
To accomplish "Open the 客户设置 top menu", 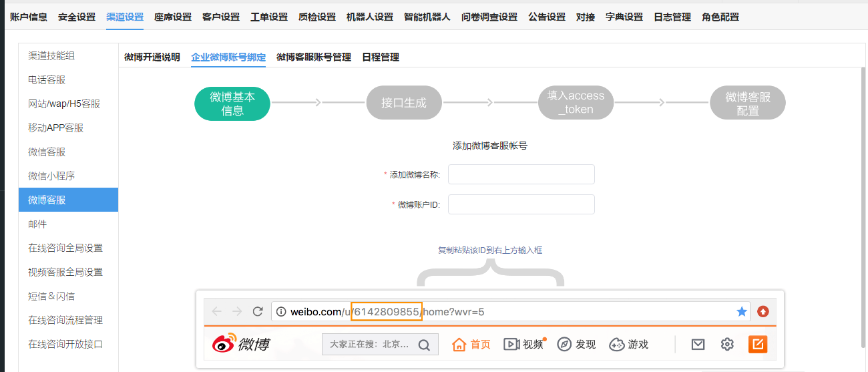I will (x=221, y=17).
